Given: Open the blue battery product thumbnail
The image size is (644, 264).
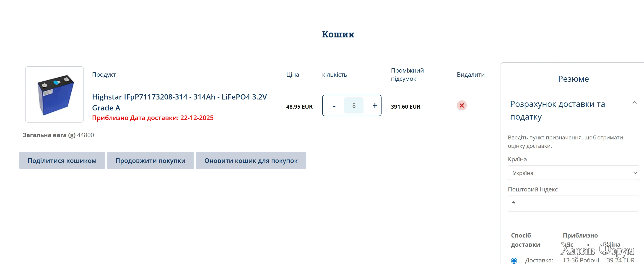Looking at the screenshot, I should (55, 95).
